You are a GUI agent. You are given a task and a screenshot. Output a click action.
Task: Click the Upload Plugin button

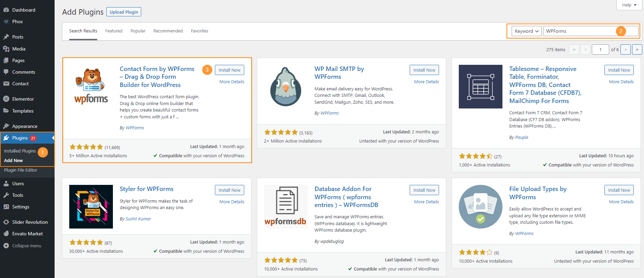(124, 12)
